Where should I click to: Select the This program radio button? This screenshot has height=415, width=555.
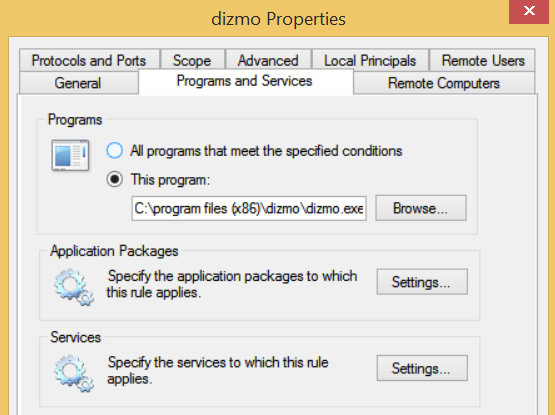(115, 179)
